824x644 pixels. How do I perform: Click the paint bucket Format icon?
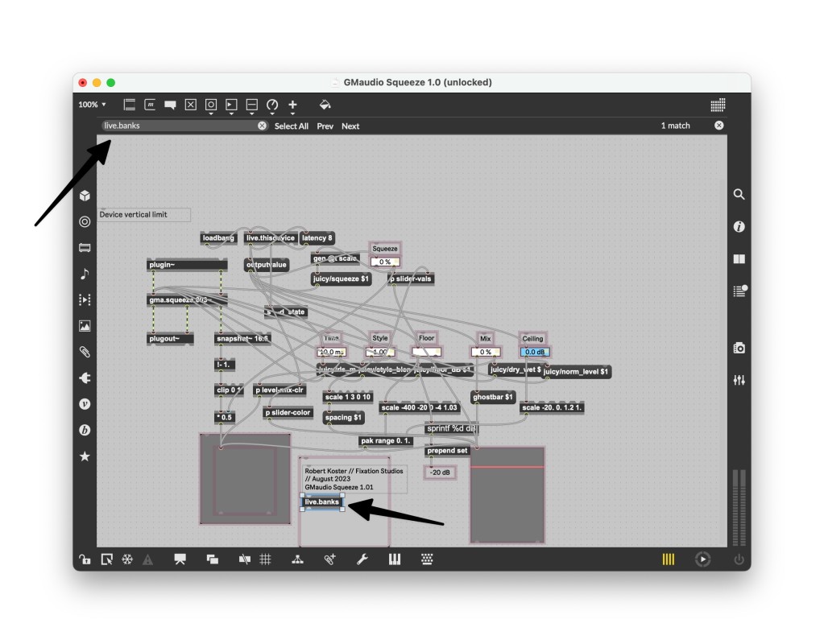pyautogui.click(x=325, y=105)
